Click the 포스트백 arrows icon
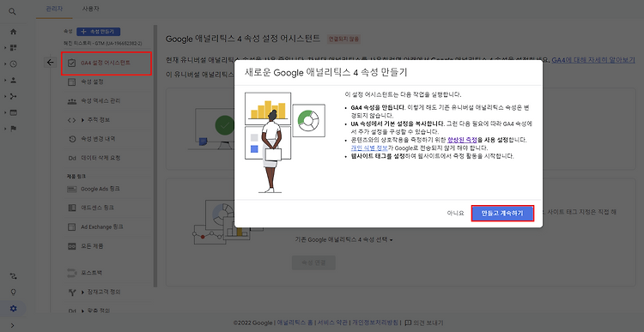This screenshot has width=644, height=332. pos(71,273)
